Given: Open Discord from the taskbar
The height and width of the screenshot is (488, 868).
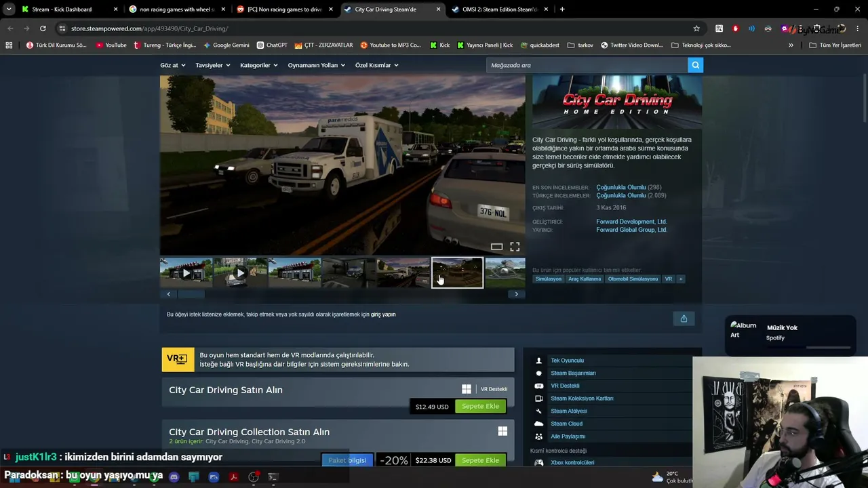Looking at the screenshot, I should pyautogui.click(x=174, y=477).
